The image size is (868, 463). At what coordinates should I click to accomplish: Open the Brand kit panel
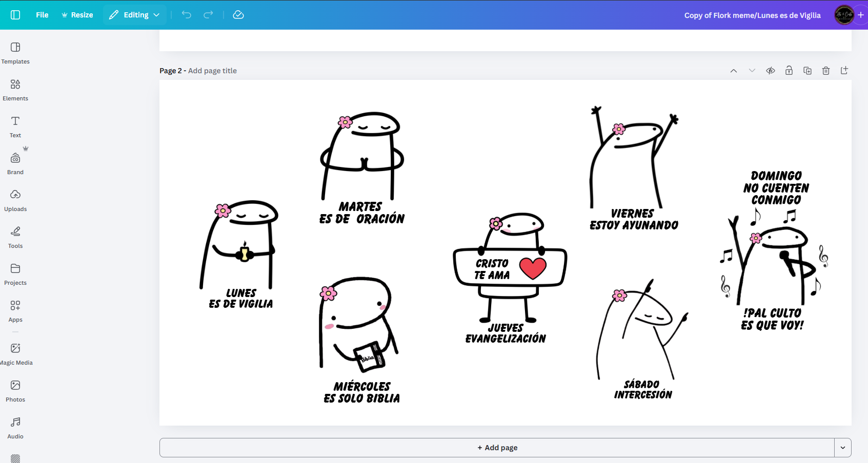tap(15, 163)
